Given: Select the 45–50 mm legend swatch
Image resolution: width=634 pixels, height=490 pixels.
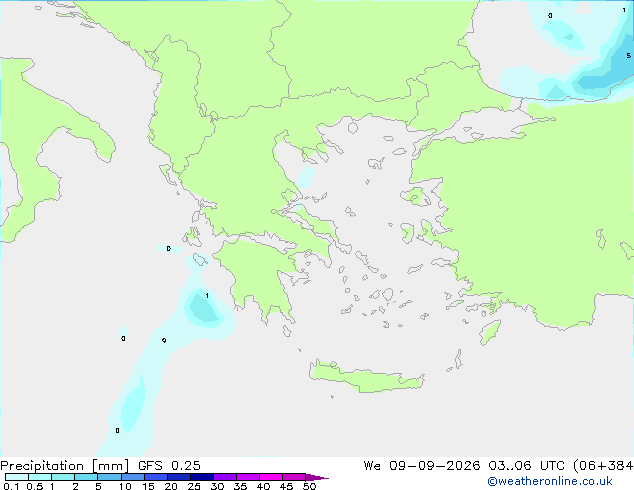Looking at the screenshot, I should pos(294,477).
